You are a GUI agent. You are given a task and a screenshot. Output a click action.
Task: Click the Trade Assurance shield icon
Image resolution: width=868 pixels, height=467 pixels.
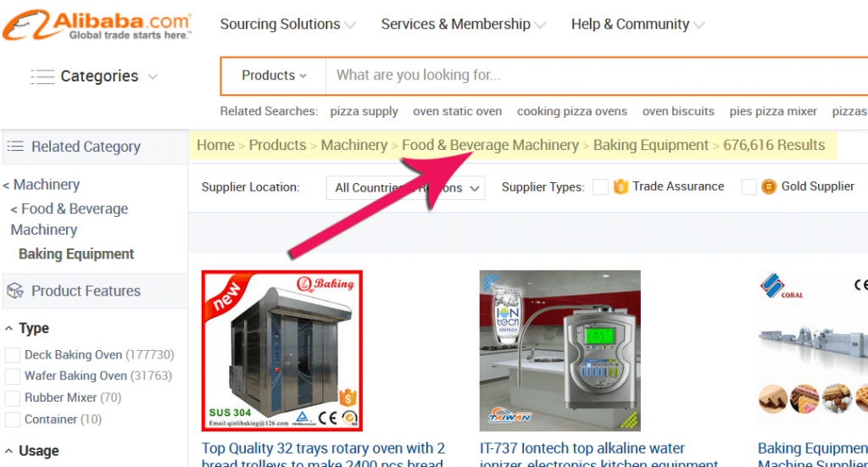coord(620,186)
